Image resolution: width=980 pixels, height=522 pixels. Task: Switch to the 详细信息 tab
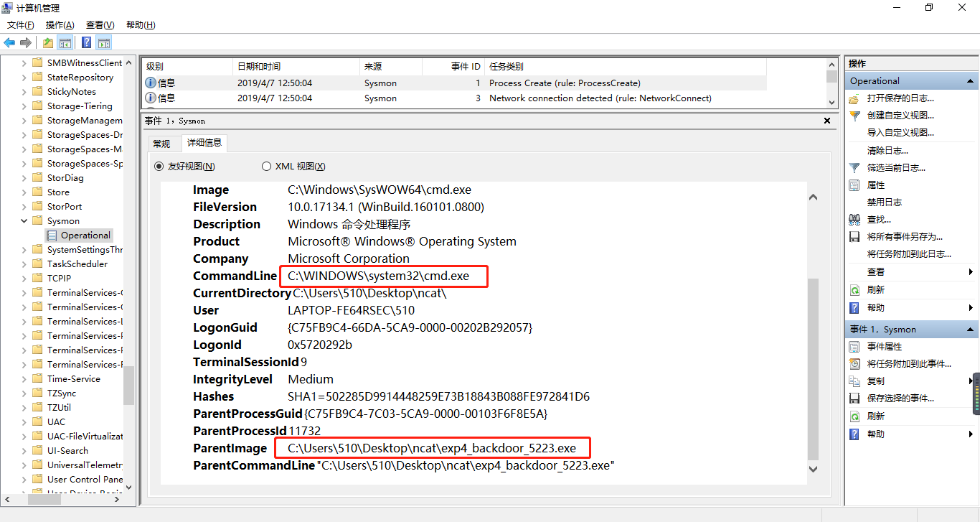coord(204,143)
